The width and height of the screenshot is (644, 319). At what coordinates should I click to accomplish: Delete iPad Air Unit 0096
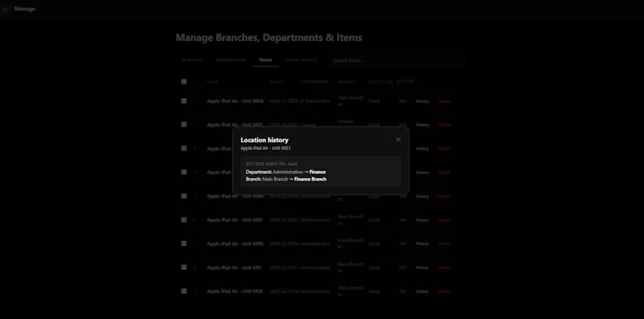click(x=444, y=244)
